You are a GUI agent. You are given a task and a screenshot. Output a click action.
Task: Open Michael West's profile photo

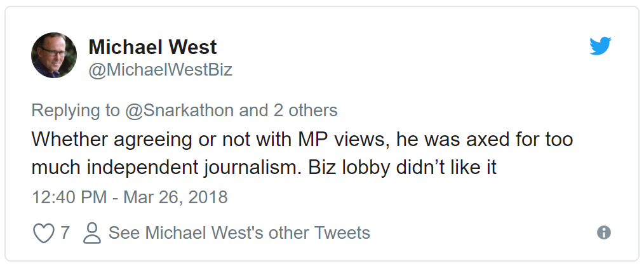[x=54, y=55]
